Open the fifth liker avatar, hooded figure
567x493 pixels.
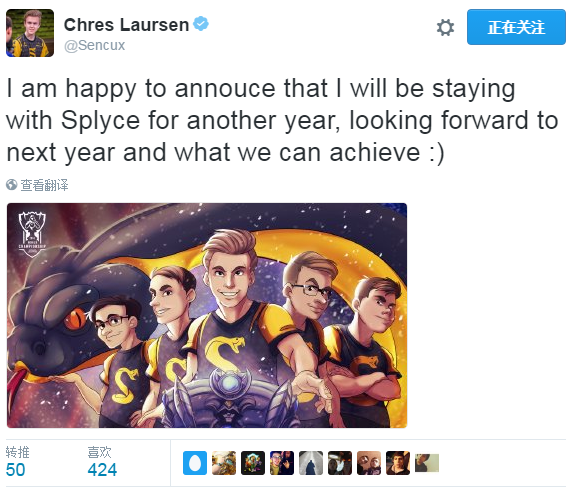pos(311,463)
